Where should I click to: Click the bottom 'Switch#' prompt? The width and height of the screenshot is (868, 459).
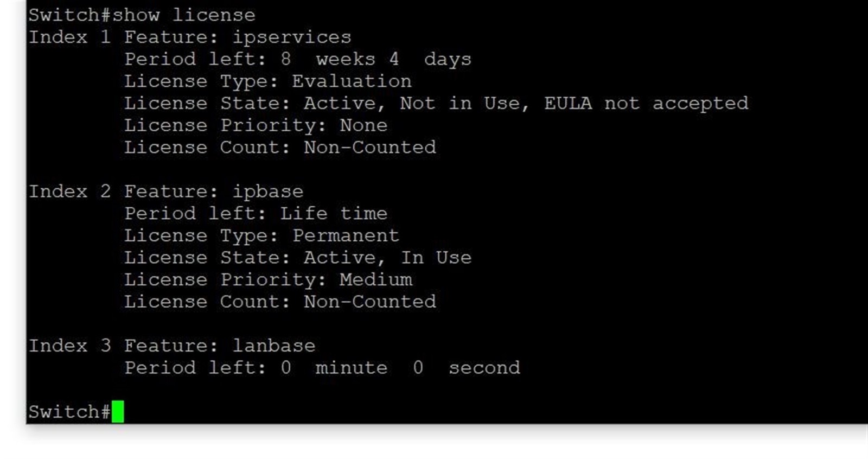(x=69, y=412)
